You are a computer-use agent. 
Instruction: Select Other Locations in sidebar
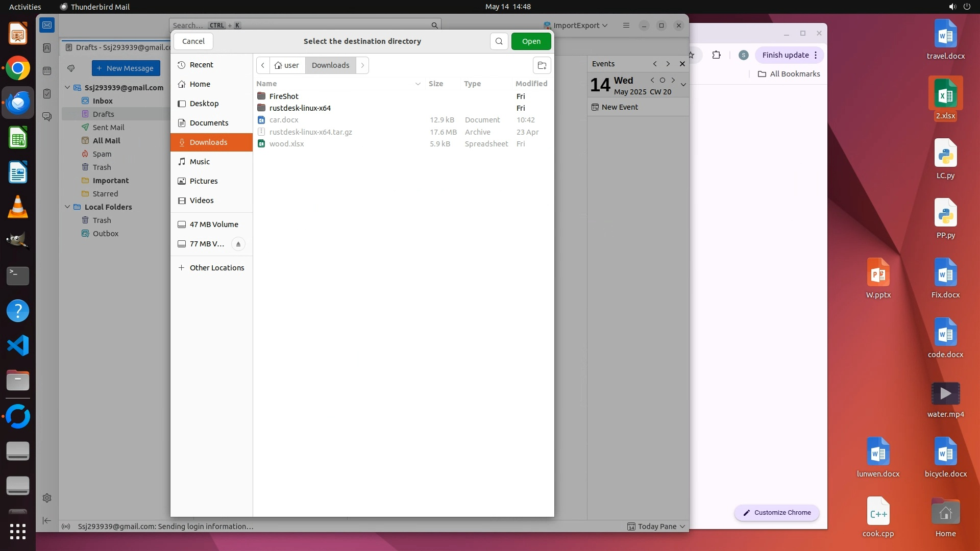tap(216, 268)
